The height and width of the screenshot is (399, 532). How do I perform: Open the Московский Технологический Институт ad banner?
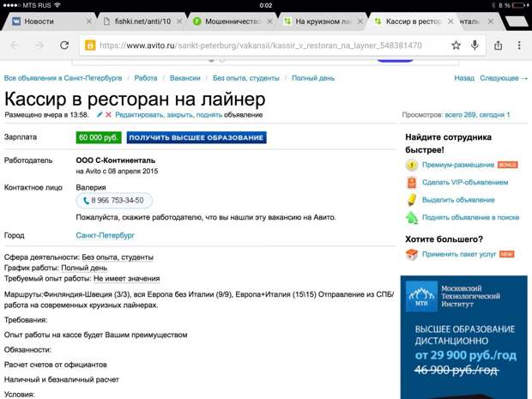coord(464,337)
